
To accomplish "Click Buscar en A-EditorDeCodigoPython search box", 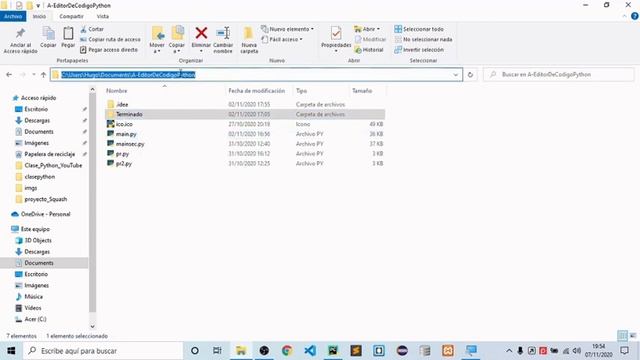I will point(559,75).
